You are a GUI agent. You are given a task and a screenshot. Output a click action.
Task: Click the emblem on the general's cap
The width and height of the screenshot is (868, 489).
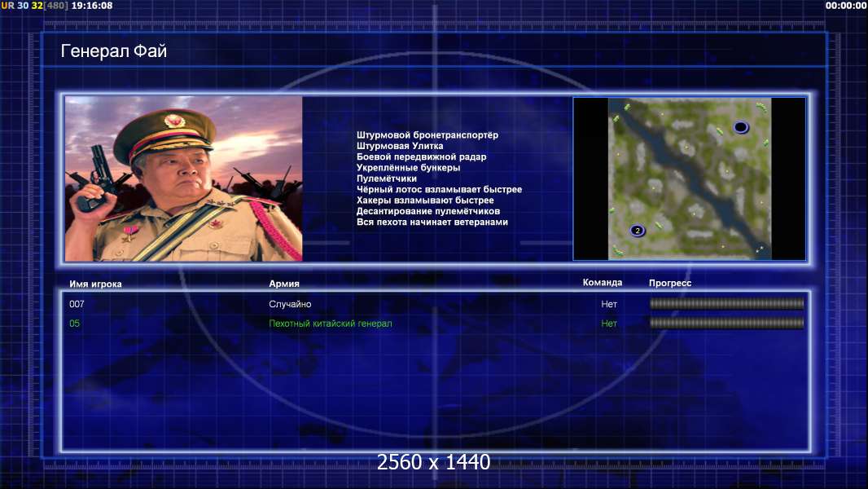point(175,121)
